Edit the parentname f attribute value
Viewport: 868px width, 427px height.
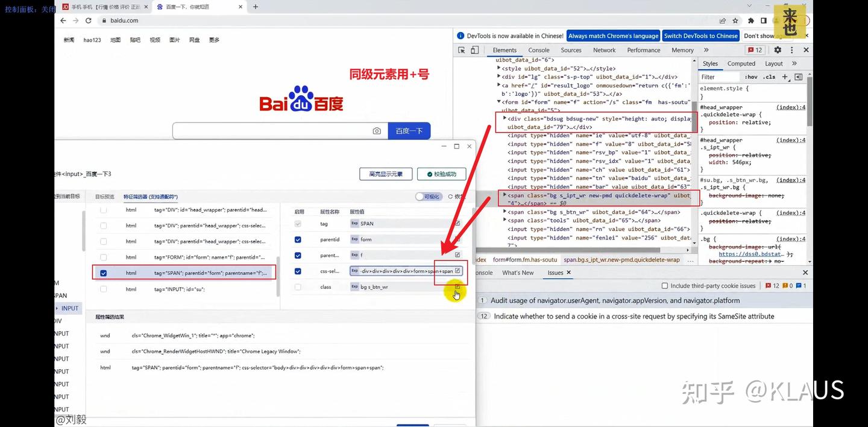[458, 255]
